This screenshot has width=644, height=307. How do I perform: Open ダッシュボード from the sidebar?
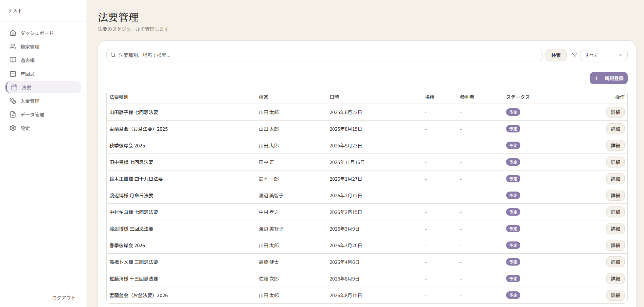(x=37, y=33)
